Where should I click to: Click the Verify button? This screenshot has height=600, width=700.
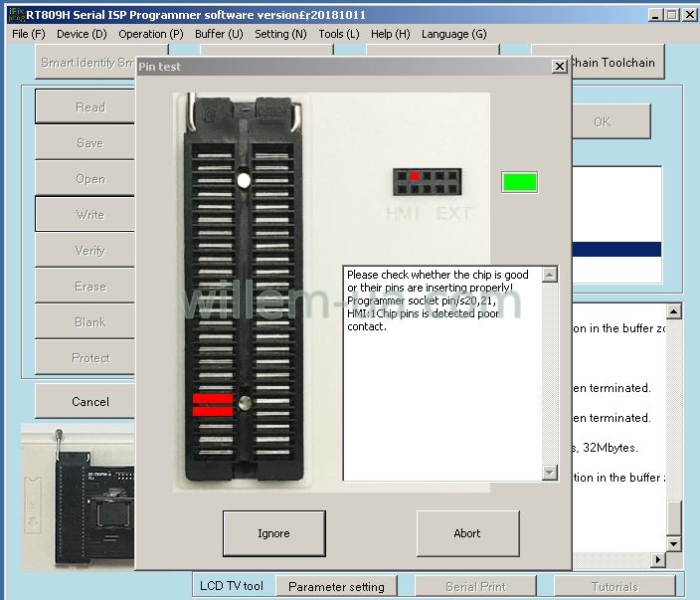[x=85, y=250]
